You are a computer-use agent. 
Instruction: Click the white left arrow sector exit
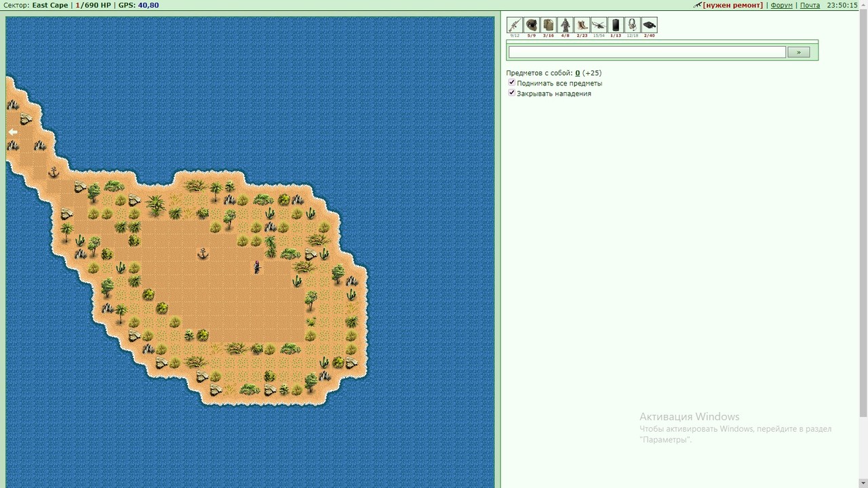pyautogui.click(x=12, y=132)
